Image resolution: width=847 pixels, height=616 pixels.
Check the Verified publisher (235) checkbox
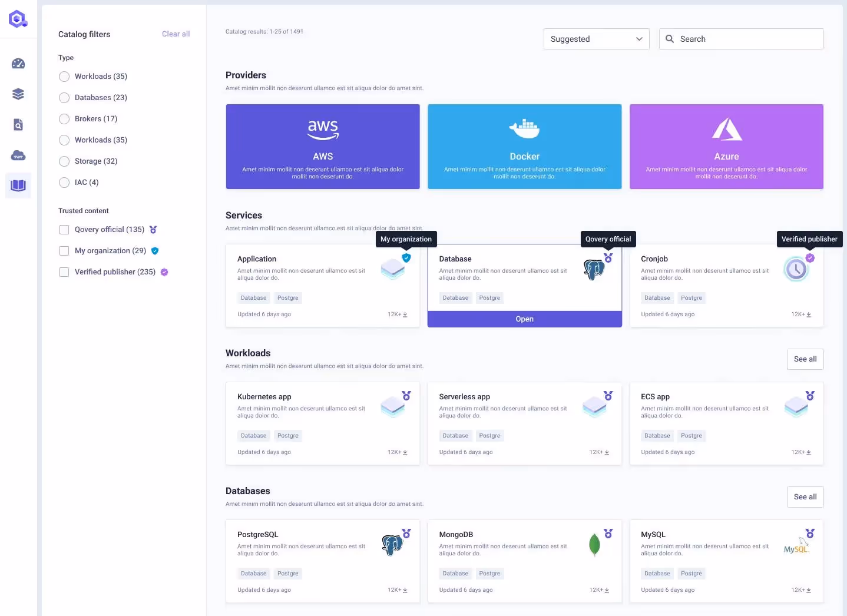[x=64, y=272]
